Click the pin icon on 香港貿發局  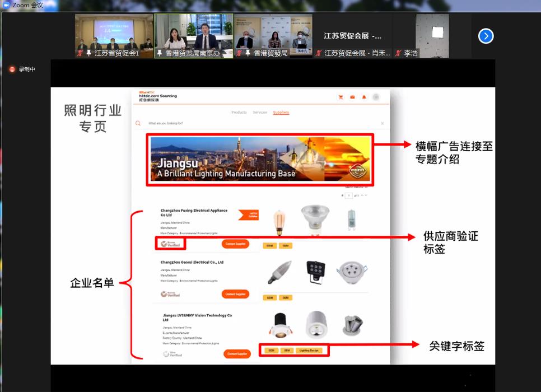pyautogui.click(x=248, y=53)
